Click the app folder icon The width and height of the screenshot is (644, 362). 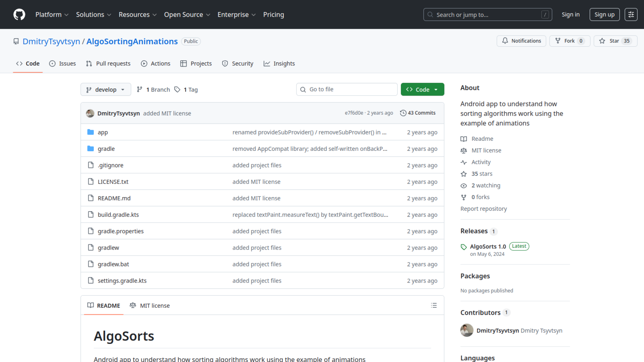pyautogui.click(x=91, y=132)
